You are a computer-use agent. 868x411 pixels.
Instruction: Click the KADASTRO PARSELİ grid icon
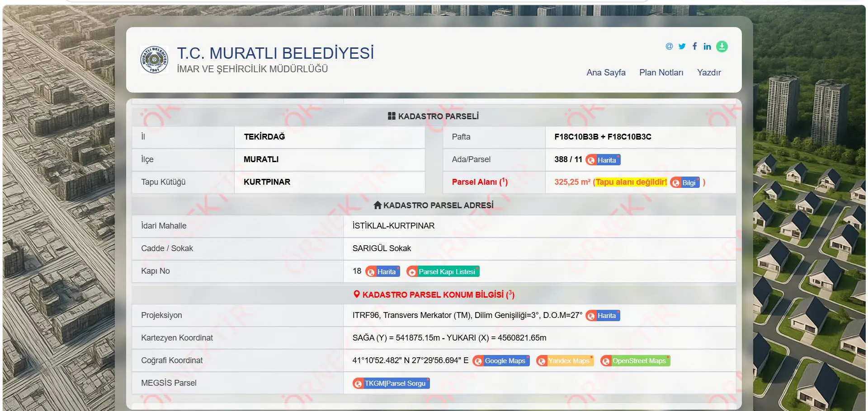click(x=392, y=116)
